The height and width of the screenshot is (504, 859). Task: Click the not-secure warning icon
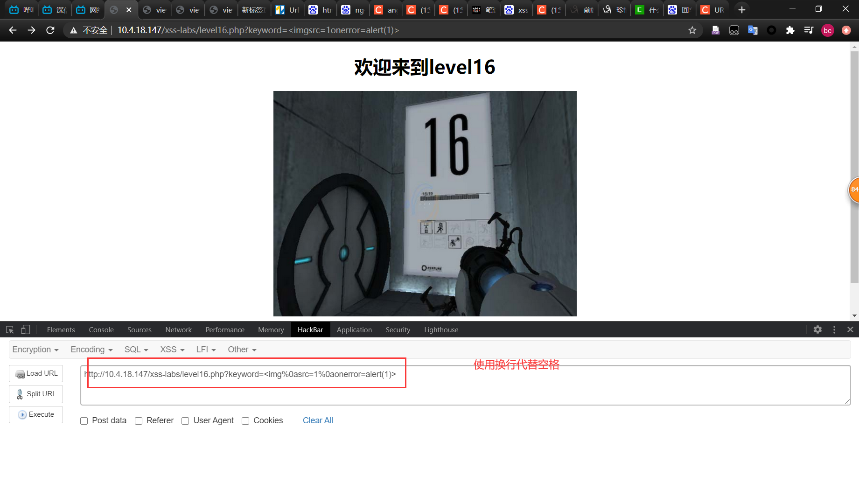(x=73, y=30)
